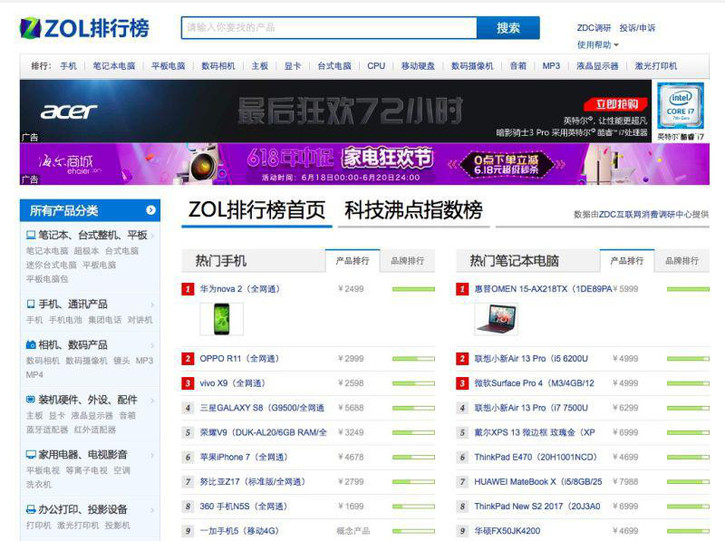725x541 pixels.
Task: Open HUAWEI MateBook X product link
Action: (538, 481)
